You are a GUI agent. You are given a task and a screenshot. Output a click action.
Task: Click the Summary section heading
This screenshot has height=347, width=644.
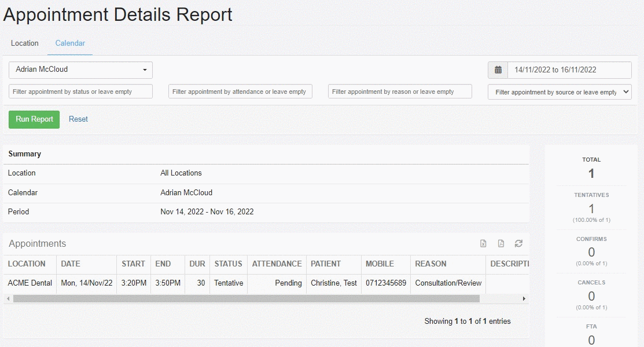click(x=25, y=154)
